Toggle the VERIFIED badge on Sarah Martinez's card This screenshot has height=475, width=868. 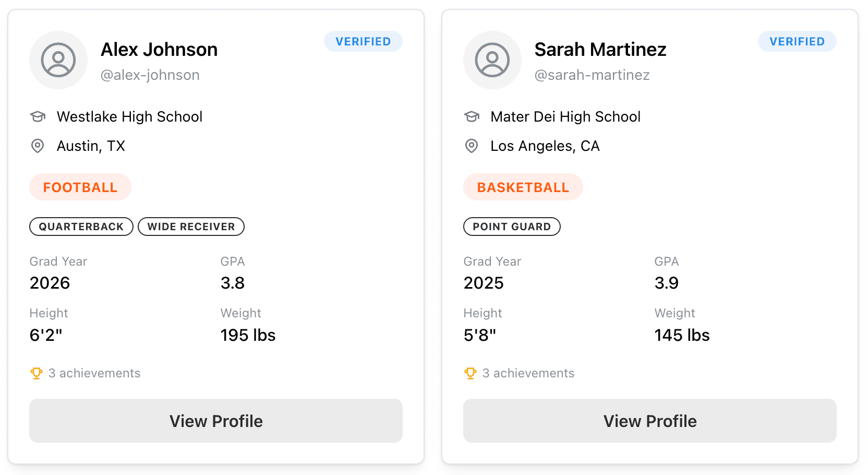tap(797, 41)
